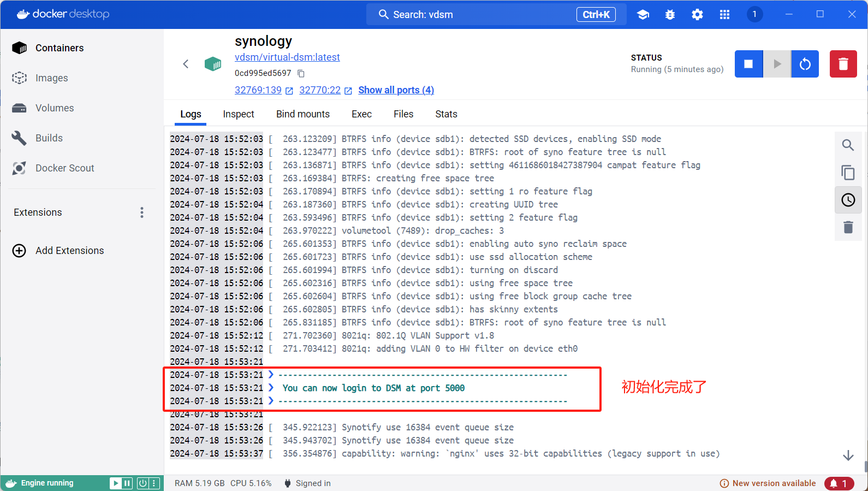The width and height of the screenshot is (868, 491).
Task: Jump to bottom of logs
Action: click(x=848, y=455)
